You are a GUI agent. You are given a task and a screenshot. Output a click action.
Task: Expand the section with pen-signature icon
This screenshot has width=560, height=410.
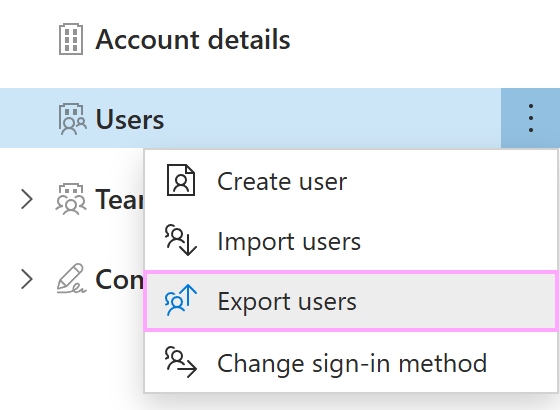[27, 279]
